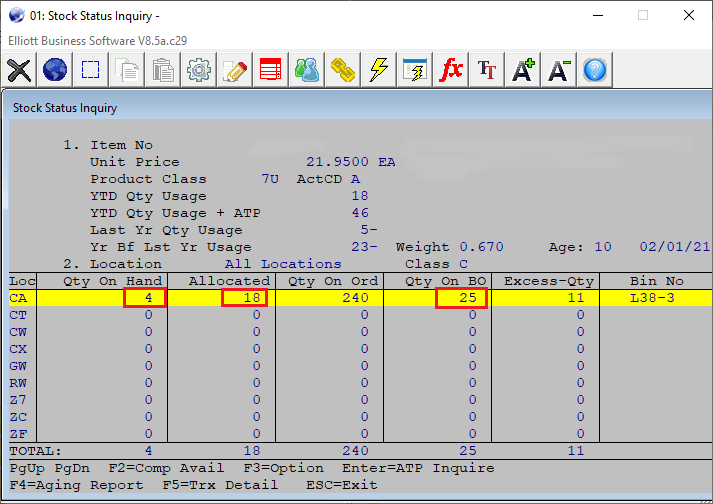The width and height of the screenshot is (713, 504).
Task: Open the blue question mark help icon
Action: click(595, 70)
